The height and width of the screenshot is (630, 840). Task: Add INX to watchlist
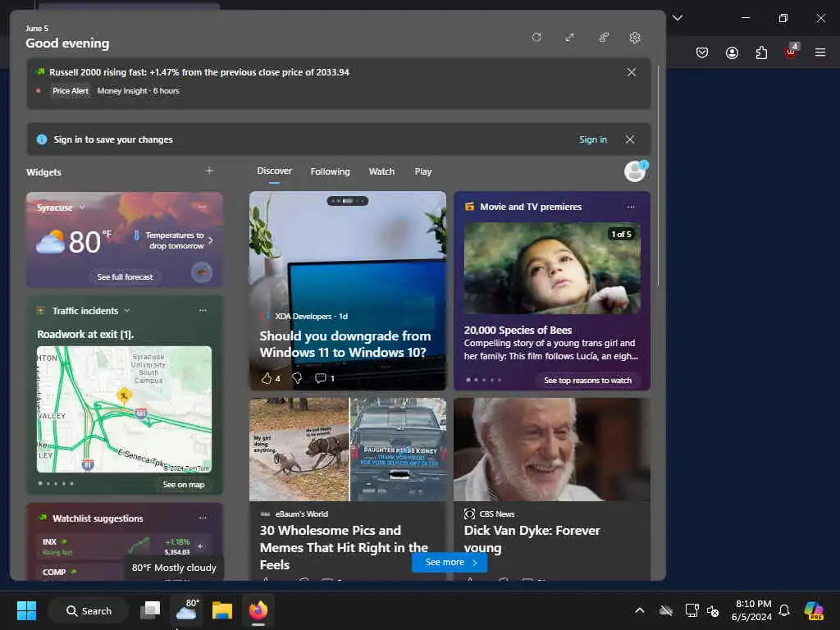point(200,546)
